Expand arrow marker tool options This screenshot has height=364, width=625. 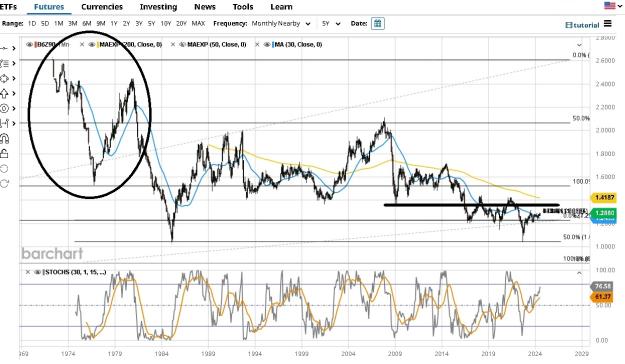[x=14, y=93]
